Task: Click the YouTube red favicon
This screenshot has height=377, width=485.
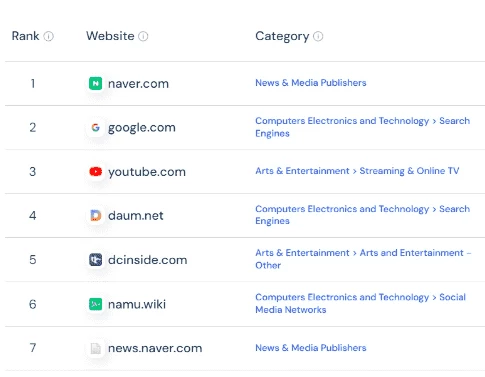Action: [95, 171]
